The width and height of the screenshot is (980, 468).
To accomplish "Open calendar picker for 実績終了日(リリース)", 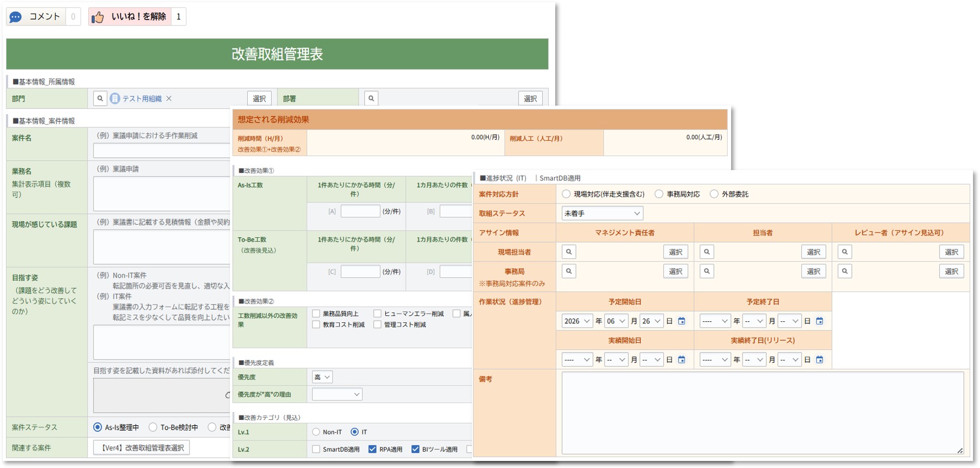I will (x=820, y=360).
